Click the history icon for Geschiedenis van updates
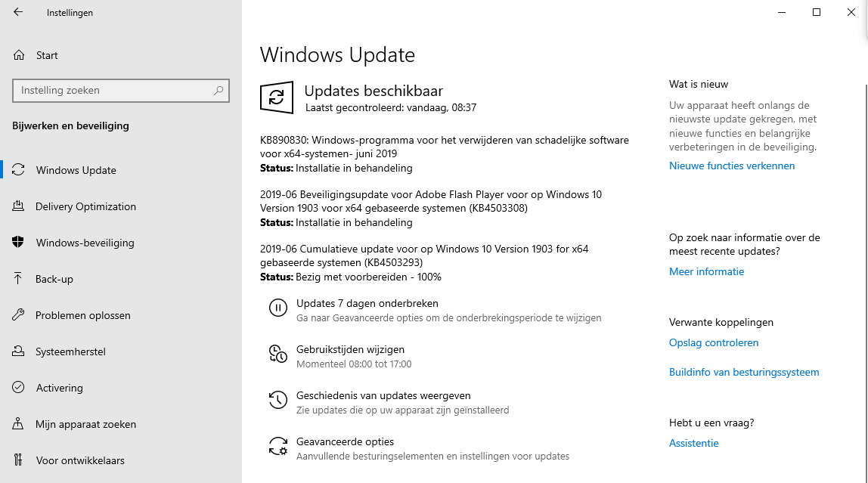This screenshot has height=483, width=868. click(278, 399)
